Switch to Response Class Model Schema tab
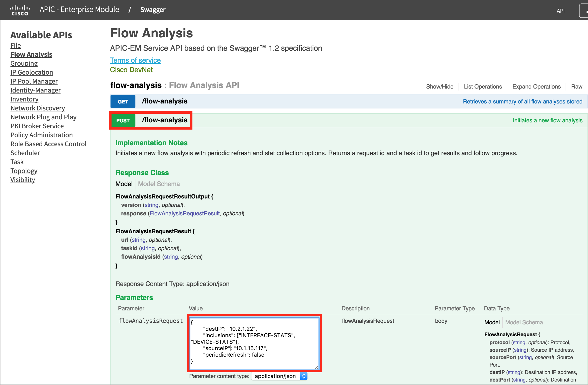 tap(159, 184)
